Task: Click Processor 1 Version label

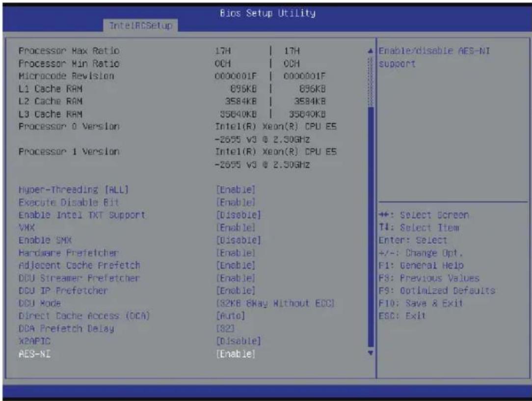Action: 69,152
